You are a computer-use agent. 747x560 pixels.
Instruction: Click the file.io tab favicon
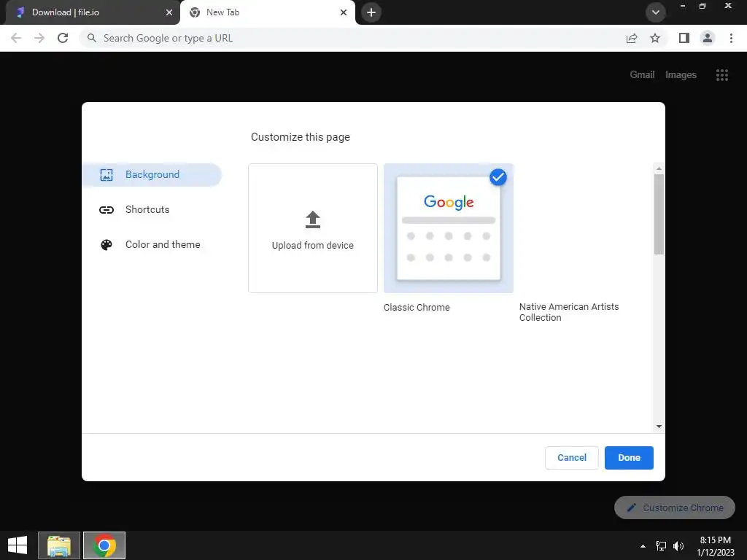[20, 12]
